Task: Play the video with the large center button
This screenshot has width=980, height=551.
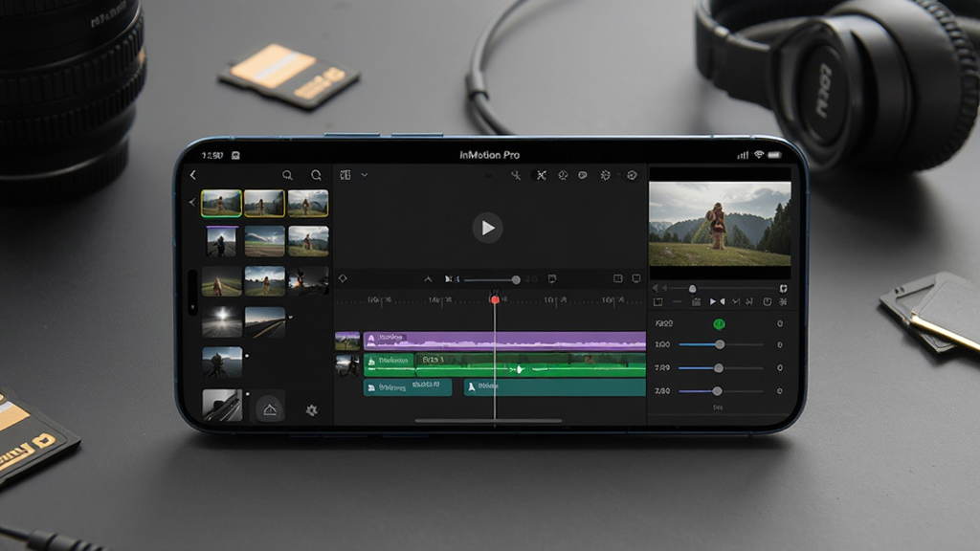Action: [x=487, y=228]
